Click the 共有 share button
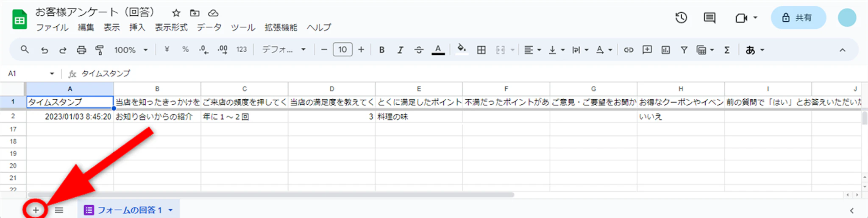Screen dimensions: 868x218 (798, 18)
